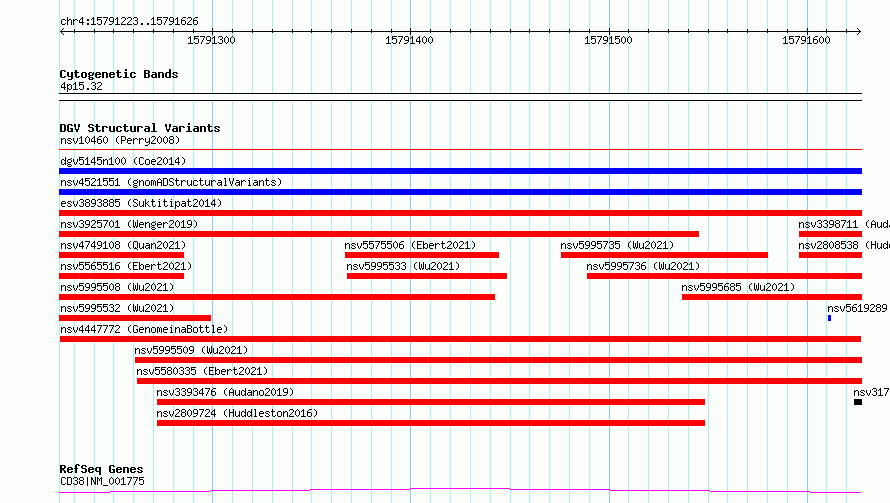The height and width of the screenshot is (503, 890).
Task: Click the red bar under nsv5995509
Action: click(x=498, y=360)
